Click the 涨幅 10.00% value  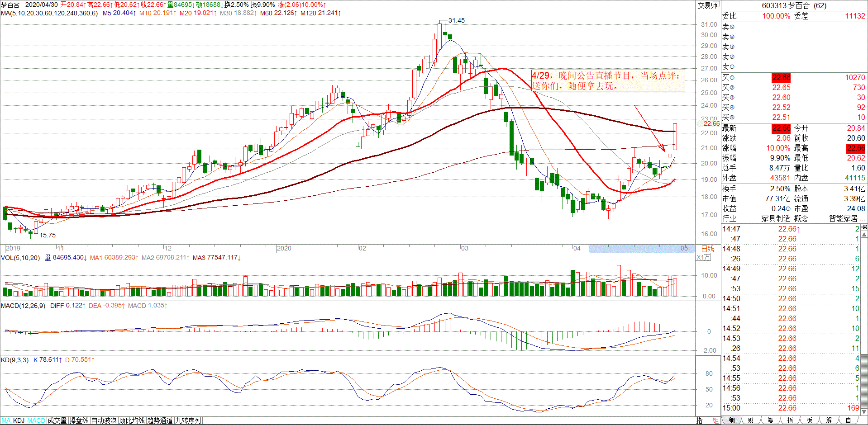pyautogui.click(x=778, y=148)
